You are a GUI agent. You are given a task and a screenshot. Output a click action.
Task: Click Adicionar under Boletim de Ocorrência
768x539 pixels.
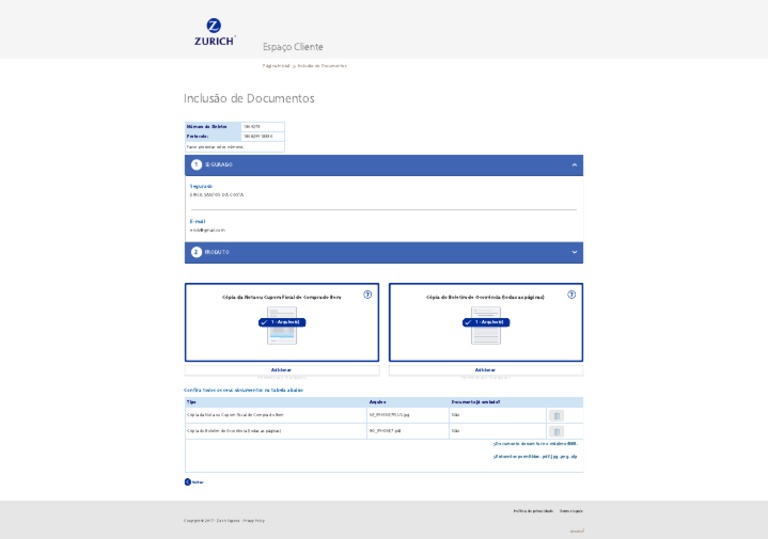485,370
